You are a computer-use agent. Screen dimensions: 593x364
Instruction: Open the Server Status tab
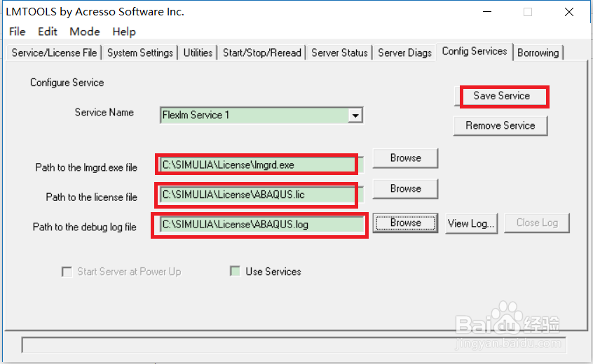click(x=339, y=52)
